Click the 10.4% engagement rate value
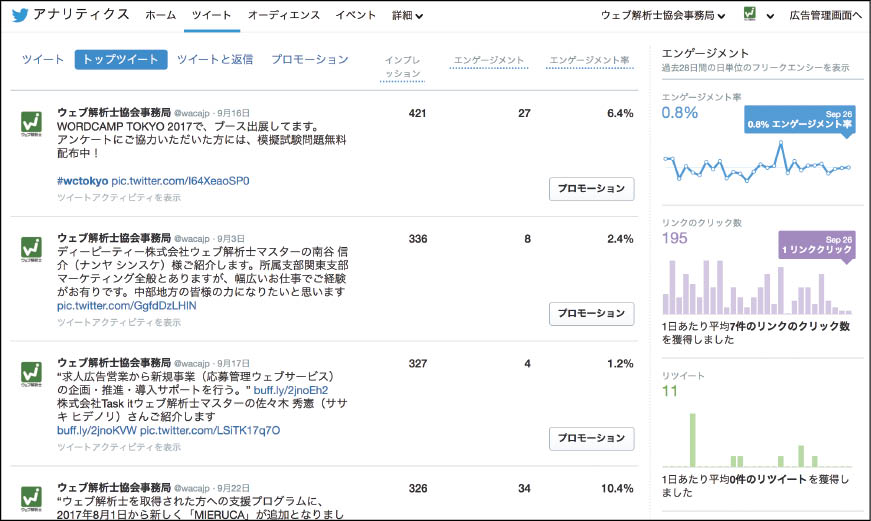Image resolution: width=871 pixels, height=521 pixels. (x=617, y=489)
